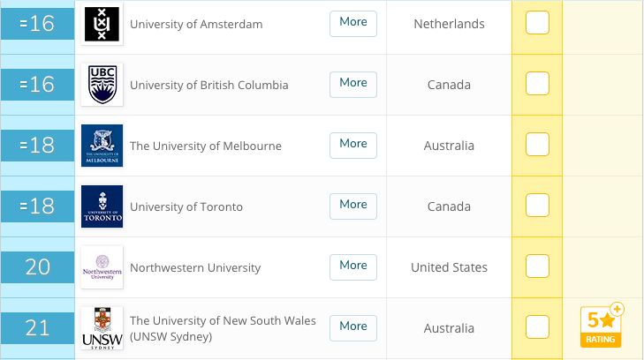Click the UNSW Sydney logo
The width and height of the screenshot is (644, 360).
click(102, 328)
